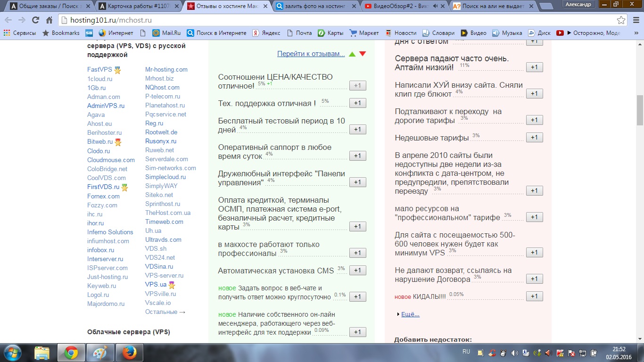Open the Новости bookmark
Image resolution: width=644 pixels, height=362 pixels.
point(401,33)
